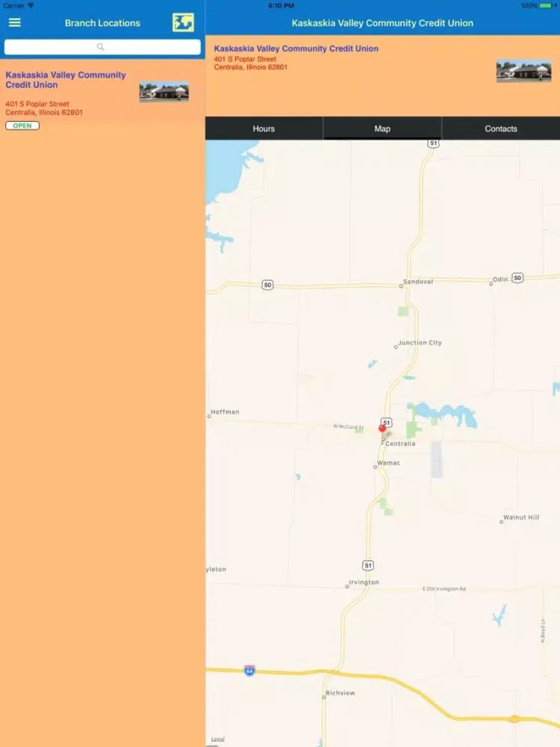This screenshot has width=560, height=747.
Task: Switch to the Hours tab
Action: tap(264, 128)
